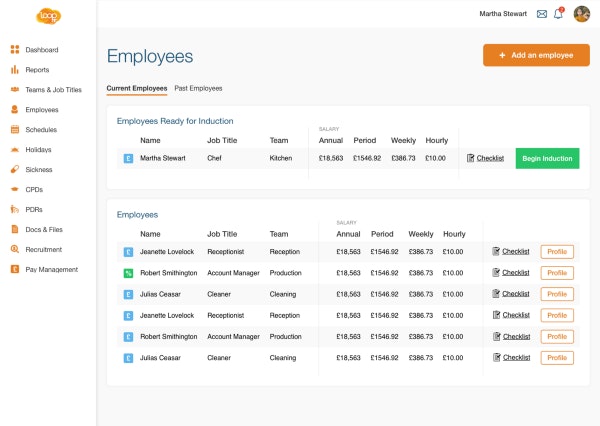Open Reports from the sidebar icon
This screenshot has height=426, width=600.
(15, 69)
